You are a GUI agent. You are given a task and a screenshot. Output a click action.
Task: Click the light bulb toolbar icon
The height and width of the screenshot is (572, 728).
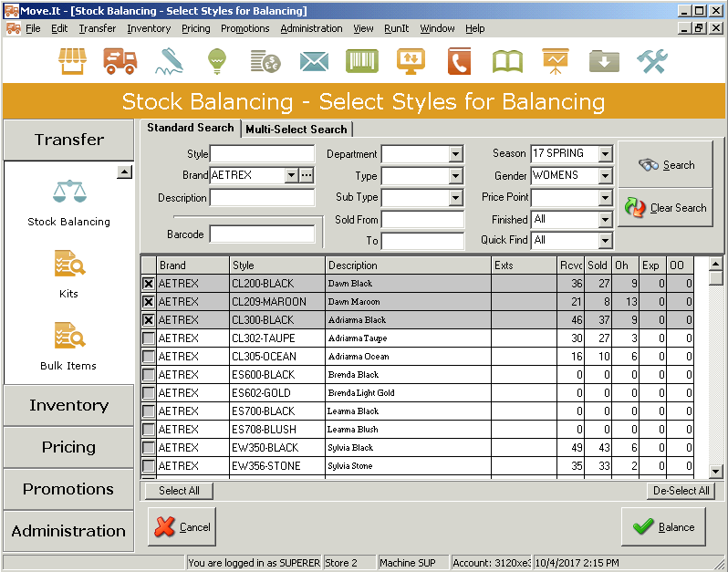click(x=216, y=61)
